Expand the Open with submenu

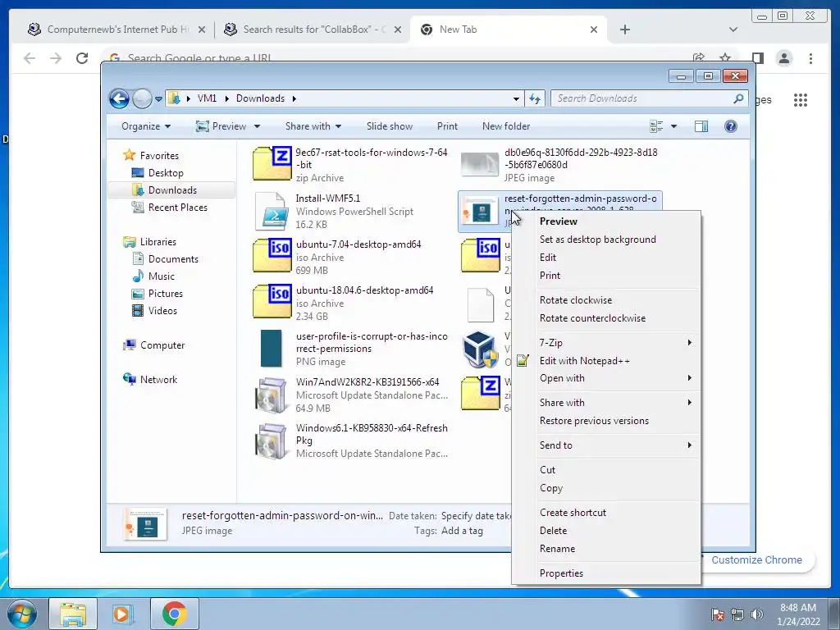pyautogui.click(x=606, y=378)
